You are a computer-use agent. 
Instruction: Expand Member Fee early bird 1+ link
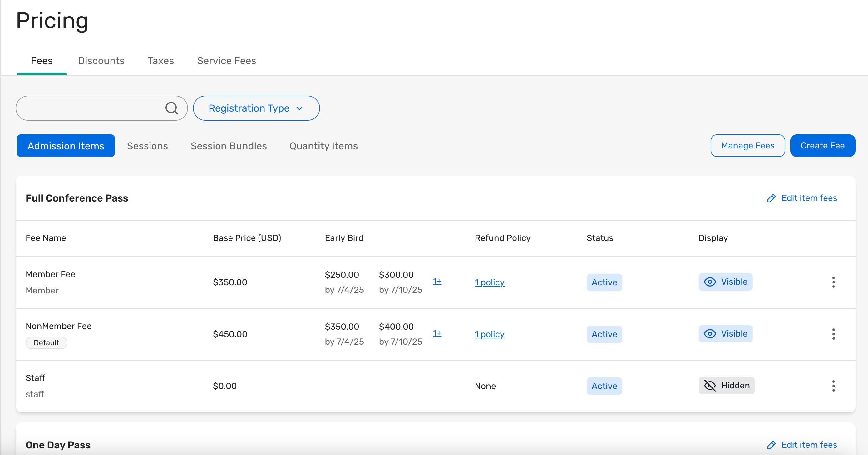pos(437,281)
